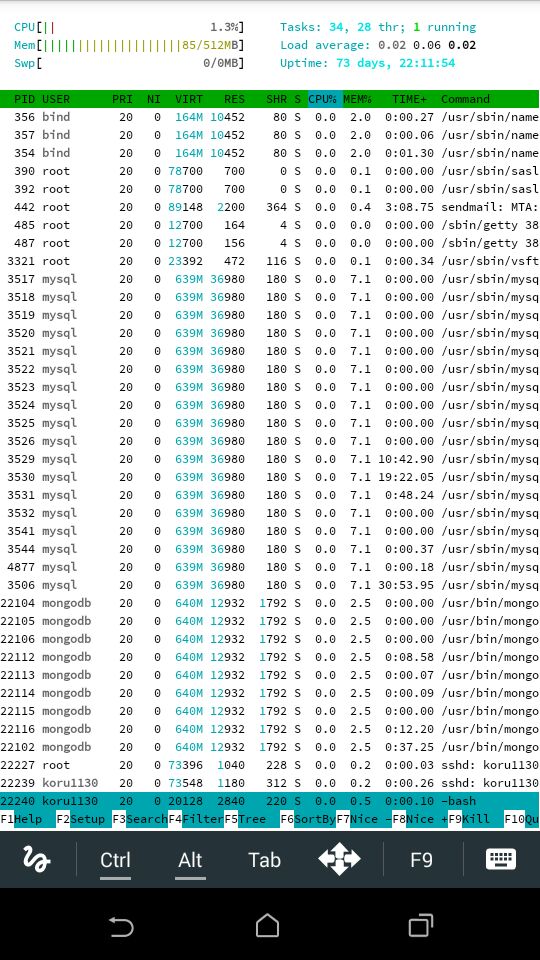
Task: Toggle the Ctrl modifier key
Action: (115, 860)
